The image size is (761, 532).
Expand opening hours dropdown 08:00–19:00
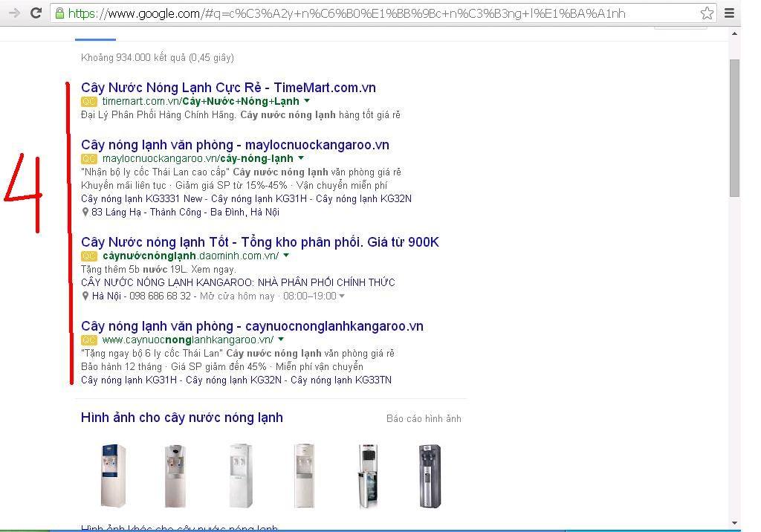(342, 296)
